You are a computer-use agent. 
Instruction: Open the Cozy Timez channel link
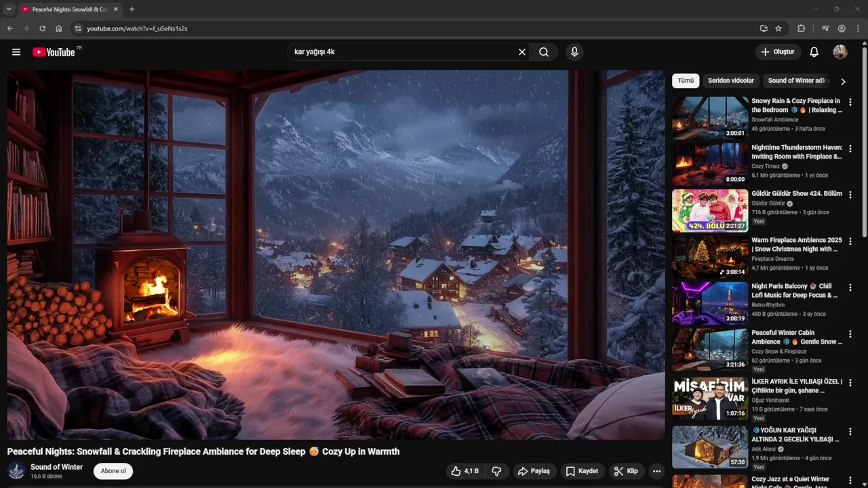(x=766, y=166)
